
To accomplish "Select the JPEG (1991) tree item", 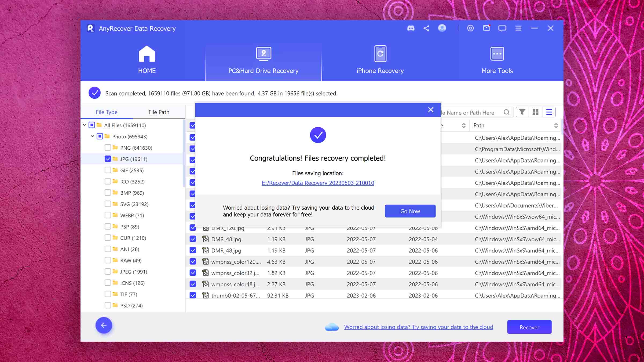I will click(134, 272).
